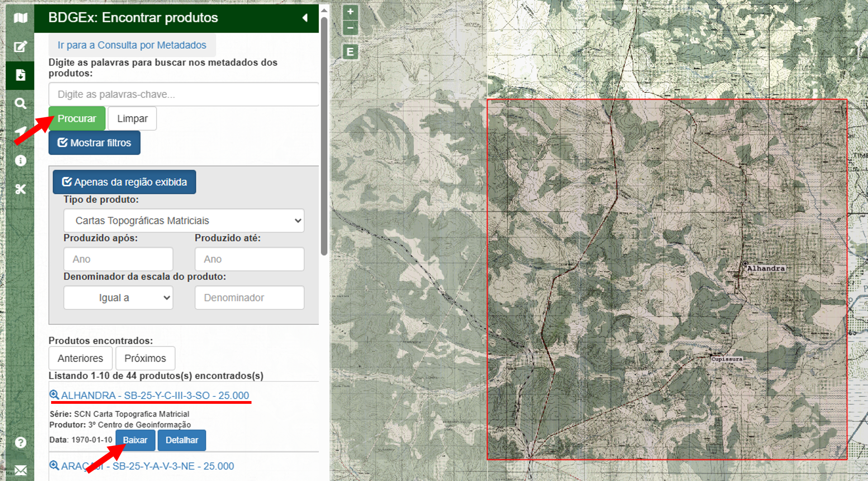This screenshot has width=868, height=481.
Task: Open the magnifier search sidebar icon
Action: tap(21, 104)
